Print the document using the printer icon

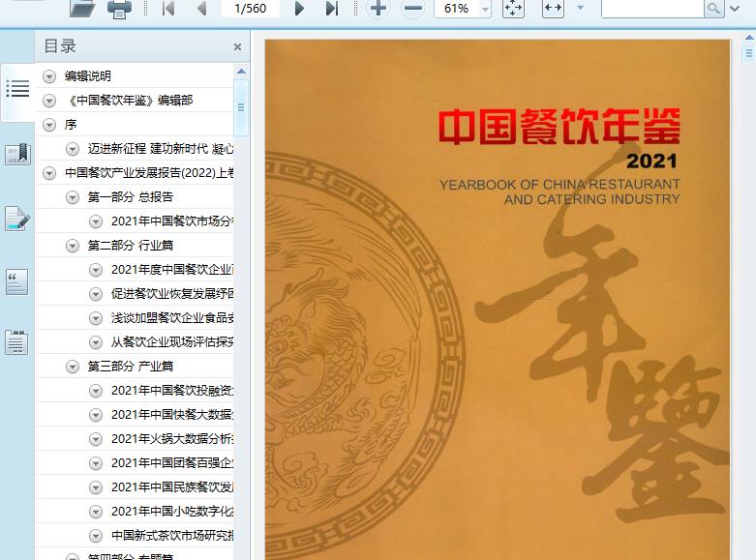pyautogui.click(x=119, y=8)
